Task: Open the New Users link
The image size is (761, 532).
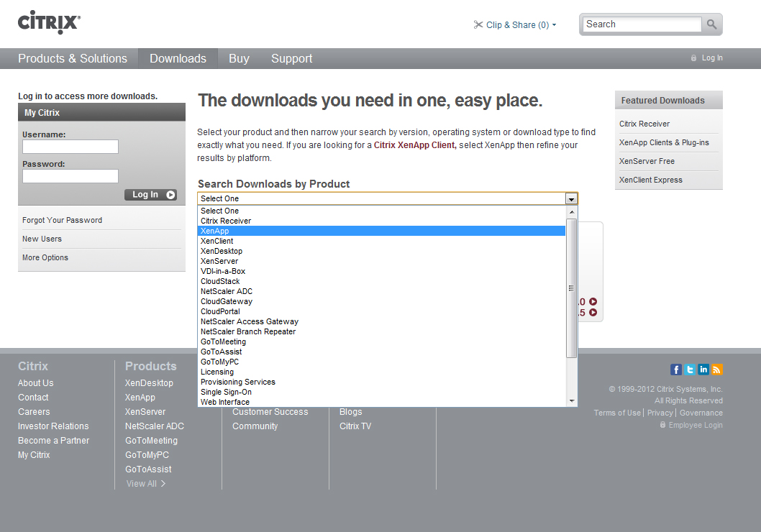Action: click(42, 239)
